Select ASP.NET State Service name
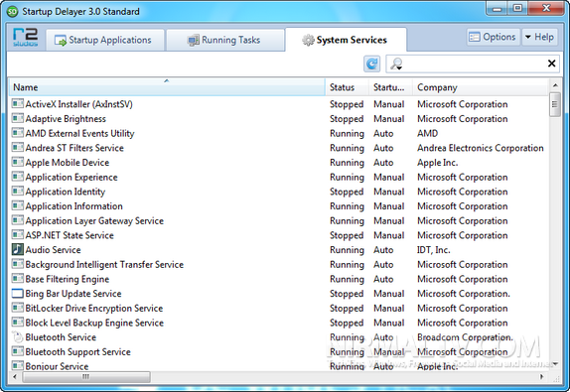This screenshot has height=392, width=570. pyautogui.click(x=70, y=235)
